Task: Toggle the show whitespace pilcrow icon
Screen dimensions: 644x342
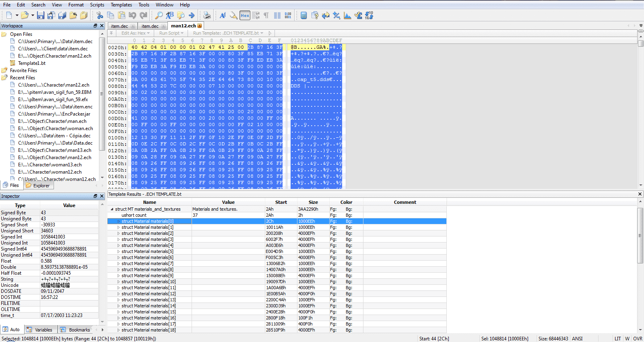Action: [x=266, y=15]
